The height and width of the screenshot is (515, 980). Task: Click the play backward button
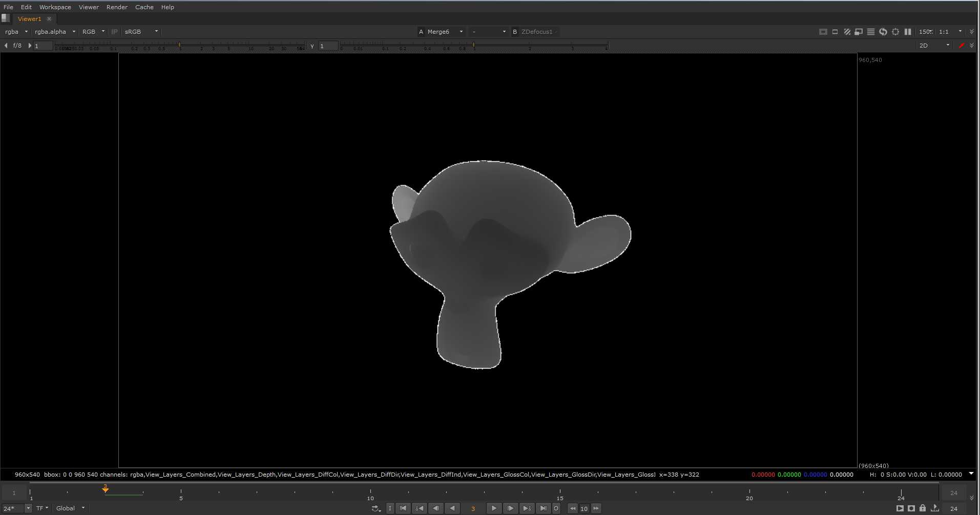click(452, 508)
